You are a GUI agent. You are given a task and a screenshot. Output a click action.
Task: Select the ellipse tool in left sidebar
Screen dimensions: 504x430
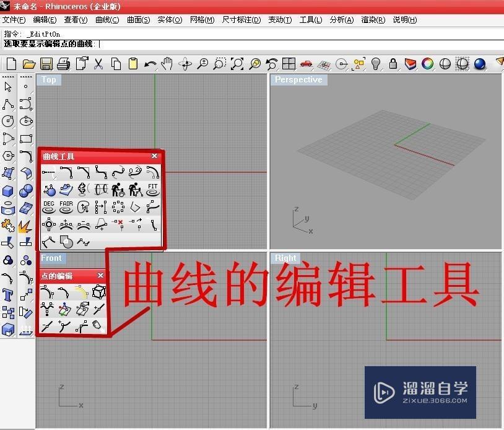coord(26,121)
